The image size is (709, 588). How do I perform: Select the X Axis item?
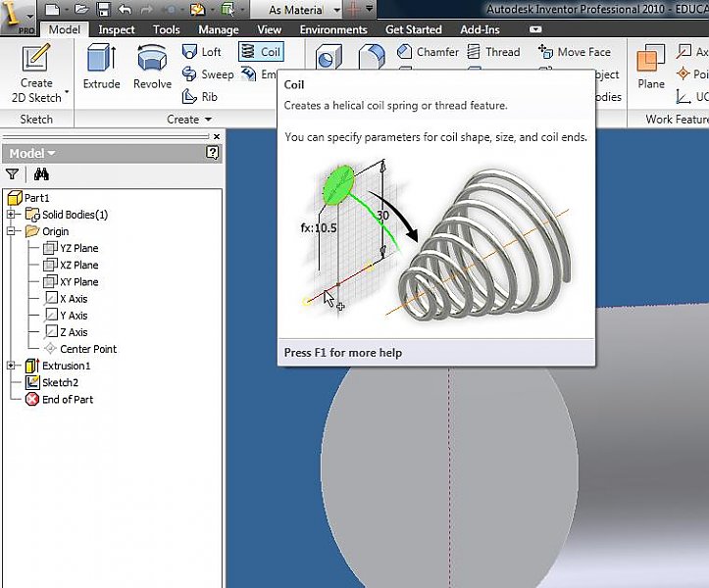tap(67, 298)
